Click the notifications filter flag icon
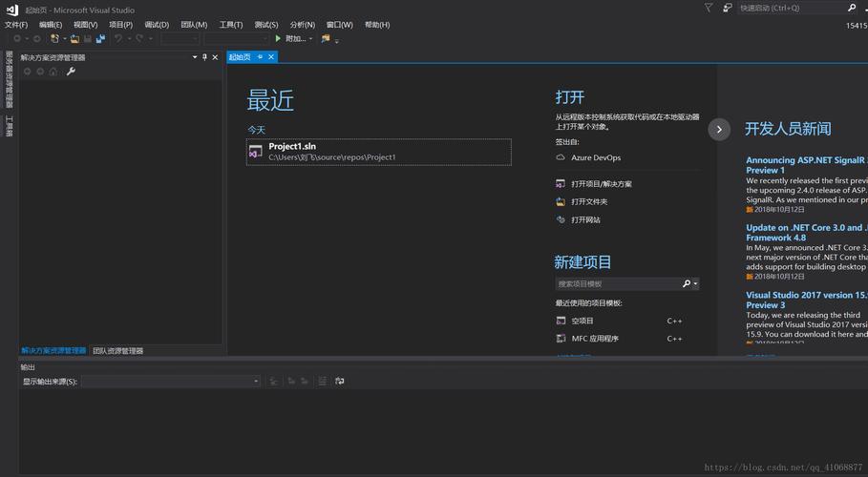868x477 pixels. 709,8
